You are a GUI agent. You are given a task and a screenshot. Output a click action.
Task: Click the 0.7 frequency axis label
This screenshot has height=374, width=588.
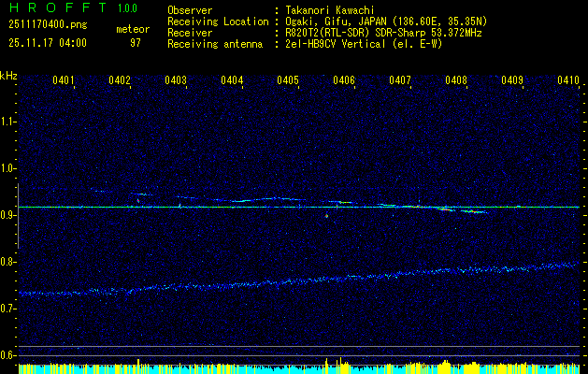pos(8,308)
